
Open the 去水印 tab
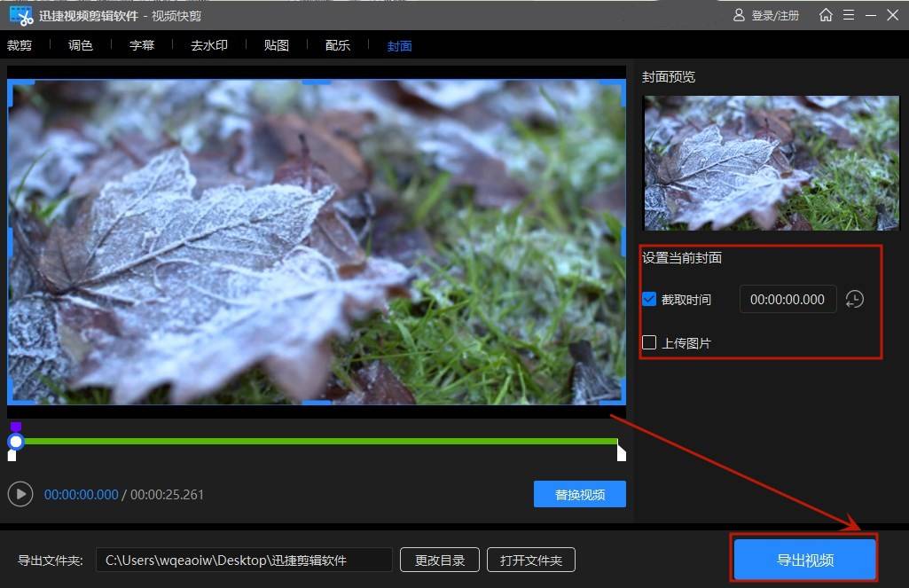pyautogui.click(x=209, y=45)
